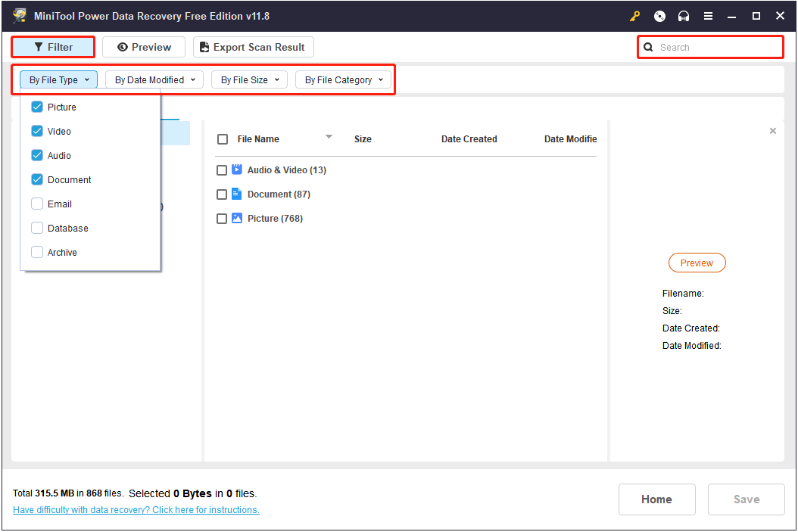Open the hamburger menu icon
The height and width of the screenshot is (532, 798).
(708, 16)
